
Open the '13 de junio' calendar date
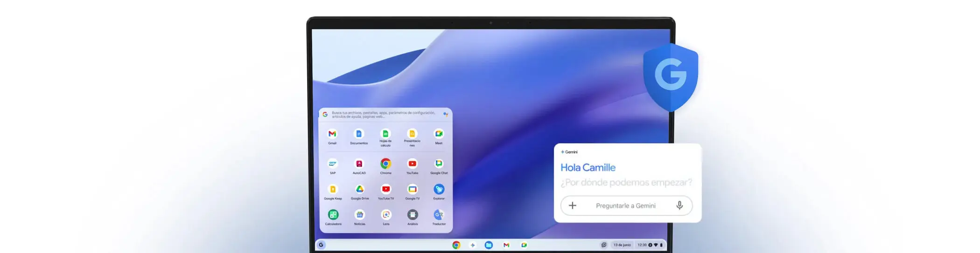pyautogui.click(x=622, y=245)
